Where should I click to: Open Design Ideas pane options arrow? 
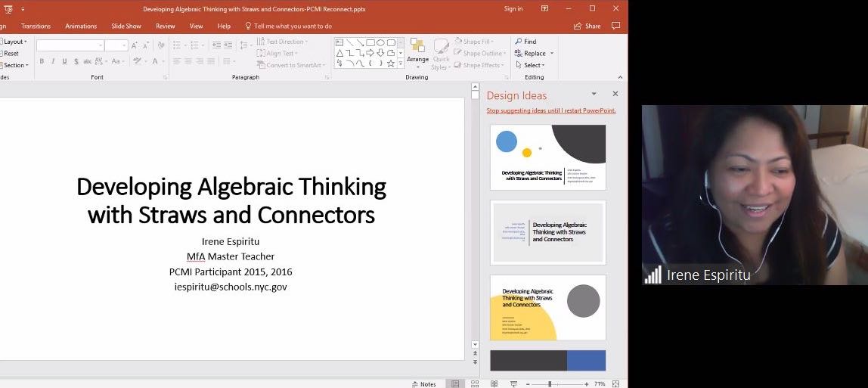tap(594, 95)
